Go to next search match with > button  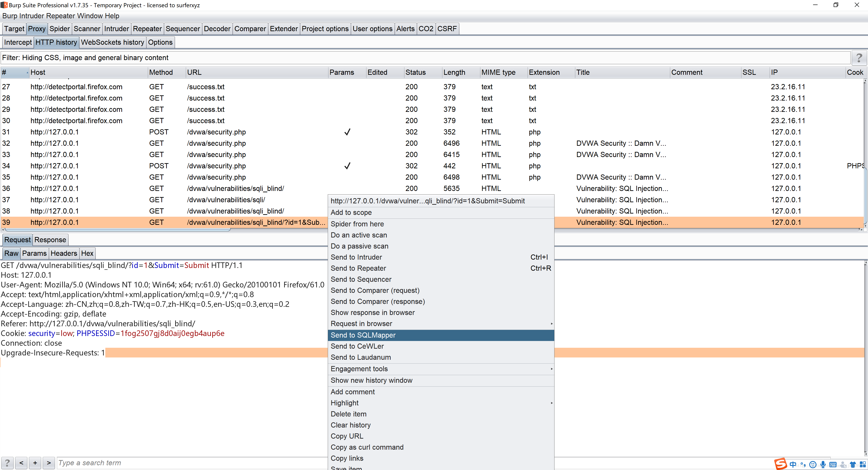[49, 463]
